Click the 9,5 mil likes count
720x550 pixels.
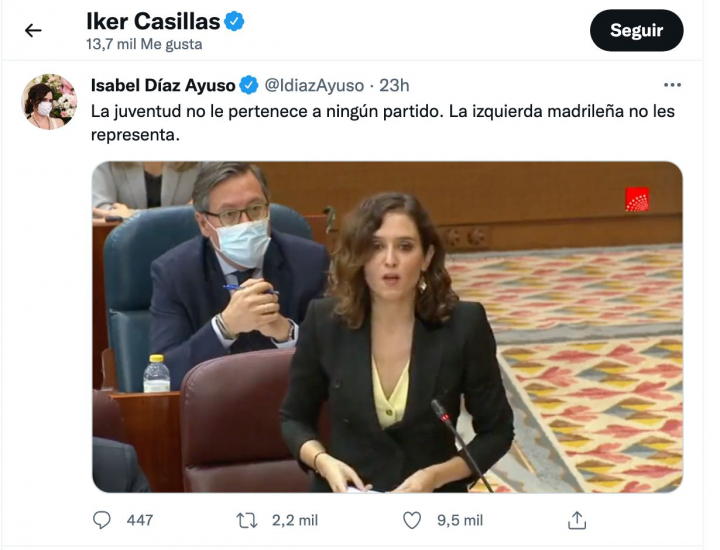click(460, 520)
